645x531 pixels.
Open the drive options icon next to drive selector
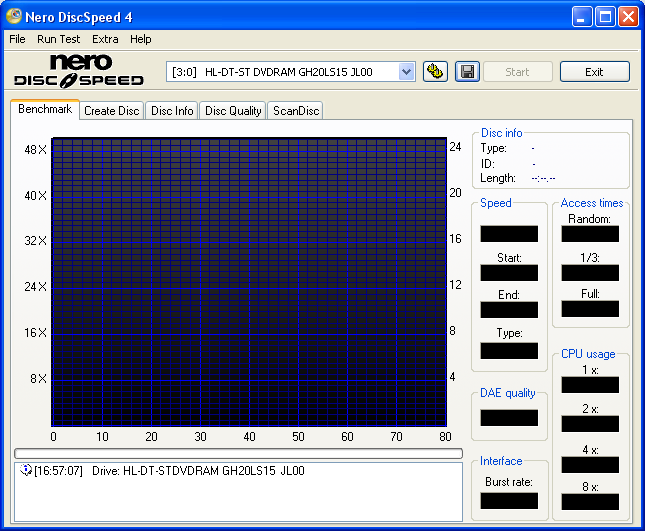coord(435,72)
